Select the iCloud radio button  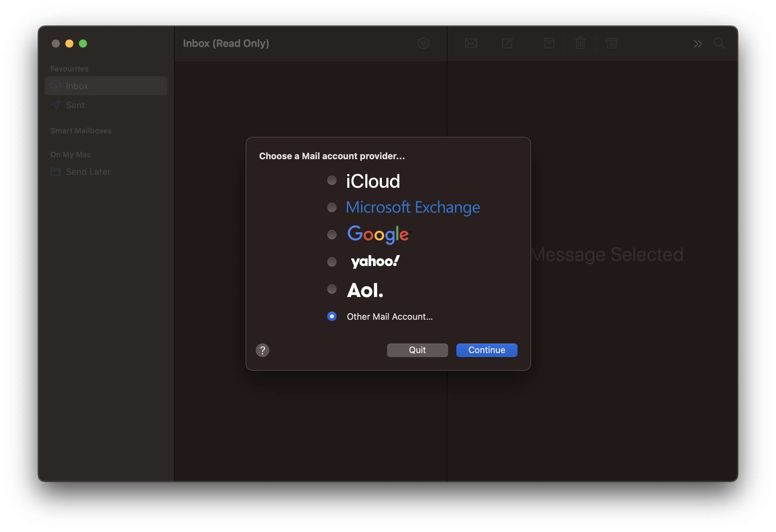click(x=332, y=180)
